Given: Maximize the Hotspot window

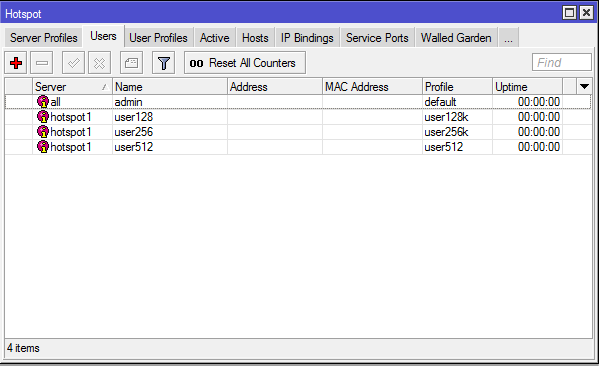Looking at the screenshot, I should click(569, 13).
